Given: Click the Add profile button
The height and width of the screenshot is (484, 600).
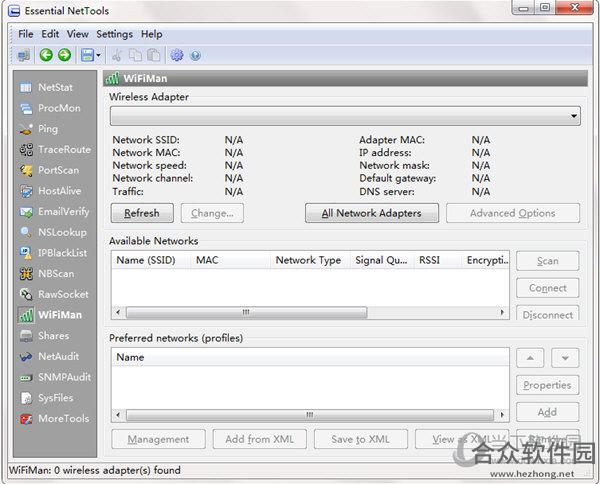Looking at the screenshot, I should [x=548, y=412].
